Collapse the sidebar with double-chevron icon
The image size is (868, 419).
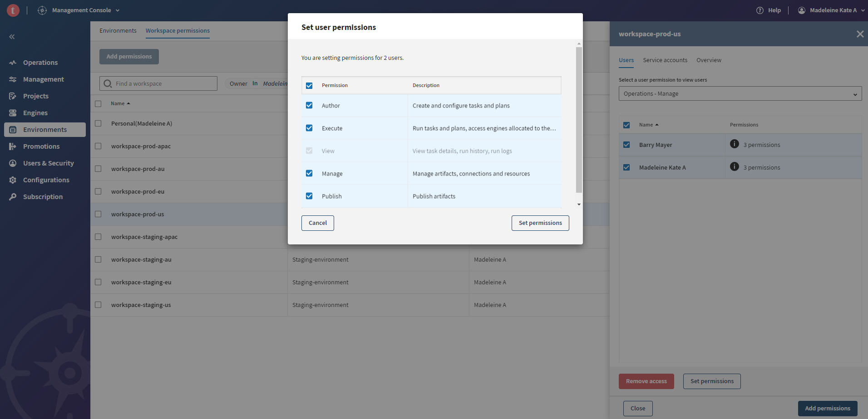click(x=12, y=37)
